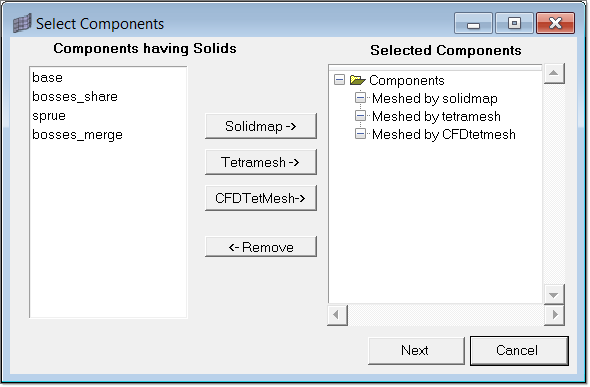Screen dimensions: 590x387
Task: Select the Meshed by CFDtetmesh tree item
Action: coord(444,135)
